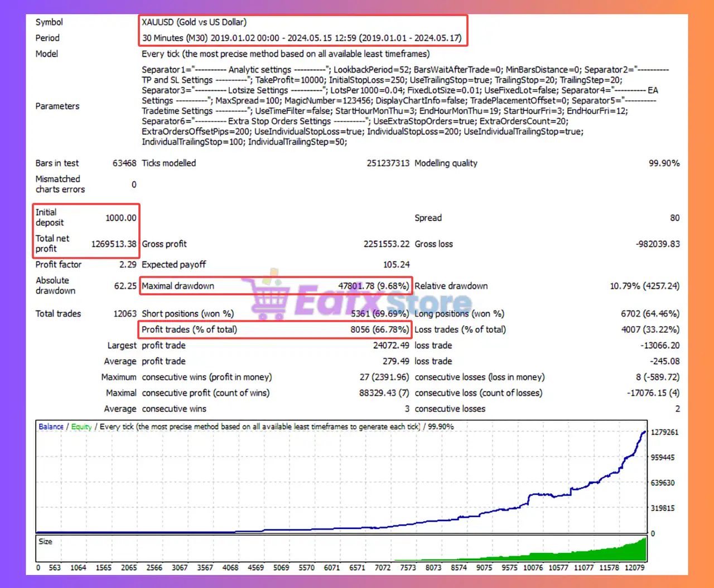The image size is (714, 588).
Task: Click the Gross loss value -982039.83
Action: 657,244
